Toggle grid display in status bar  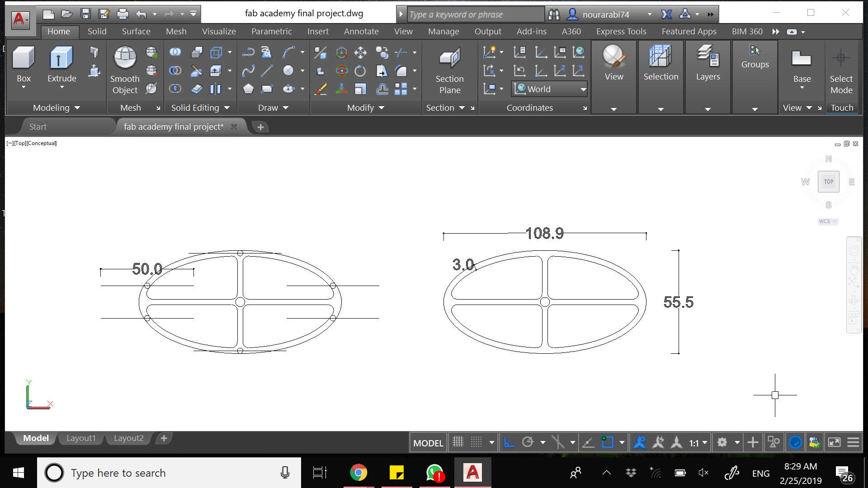(x=458, y=442)
